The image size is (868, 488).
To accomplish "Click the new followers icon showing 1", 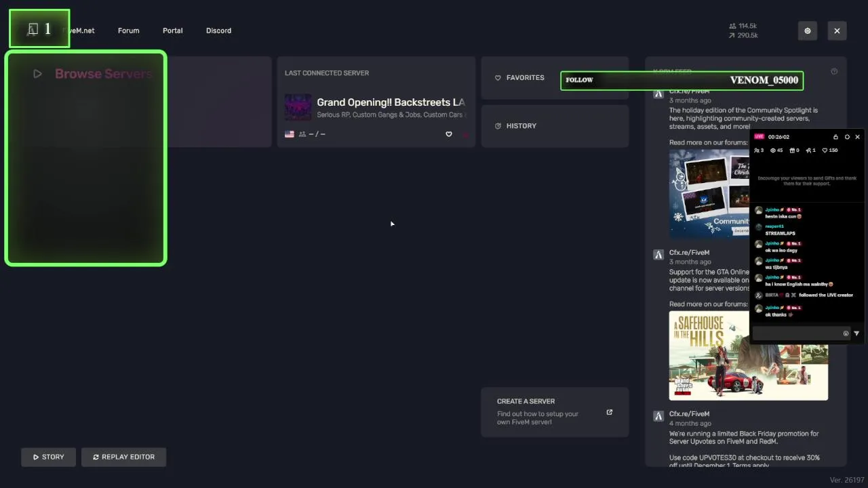I will [x=809, y=150].
